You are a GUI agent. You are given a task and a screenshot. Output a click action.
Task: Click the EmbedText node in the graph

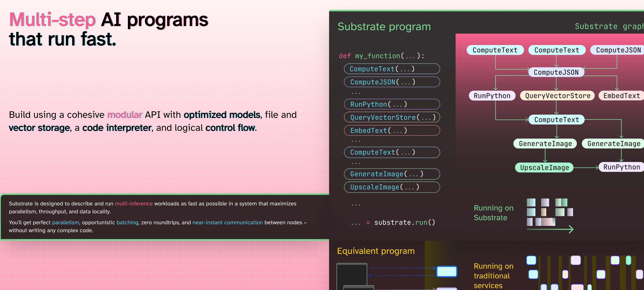pos(621,96)
